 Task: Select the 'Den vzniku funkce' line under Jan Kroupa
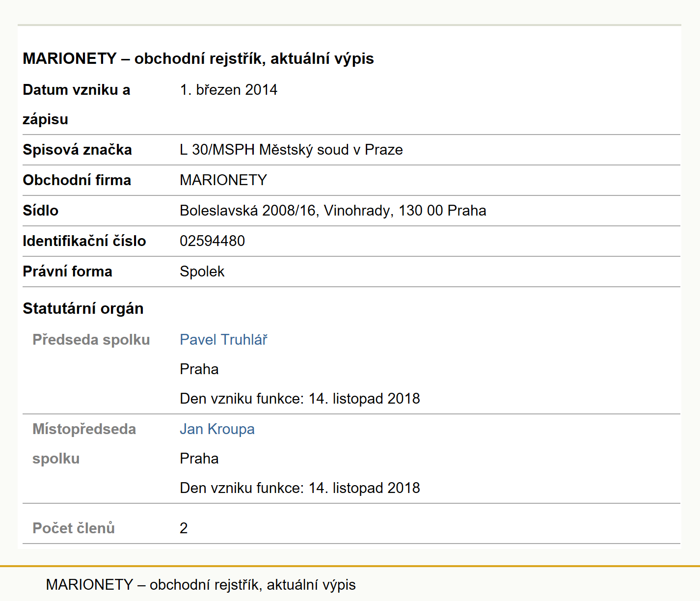coord(300,488)
